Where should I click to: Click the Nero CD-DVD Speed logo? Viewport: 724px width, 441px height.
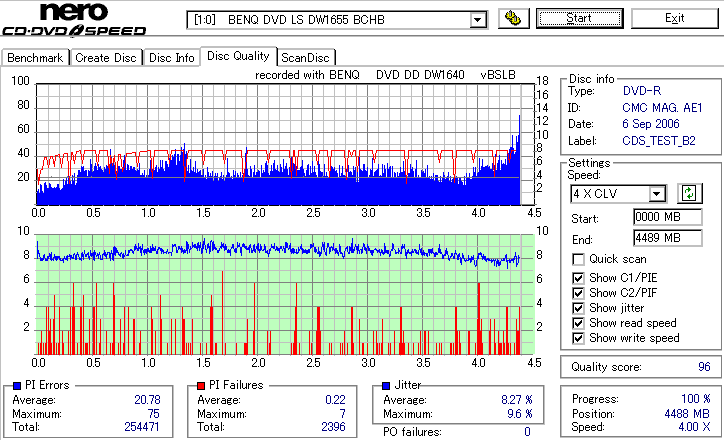coord(74,19)
